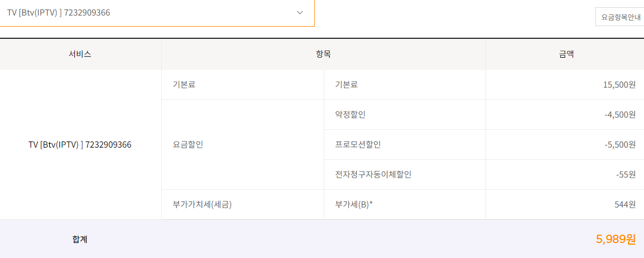Viewport: 644px width, 258px height.
Task: Click the 합계 total label
Action: pos(80,239)
